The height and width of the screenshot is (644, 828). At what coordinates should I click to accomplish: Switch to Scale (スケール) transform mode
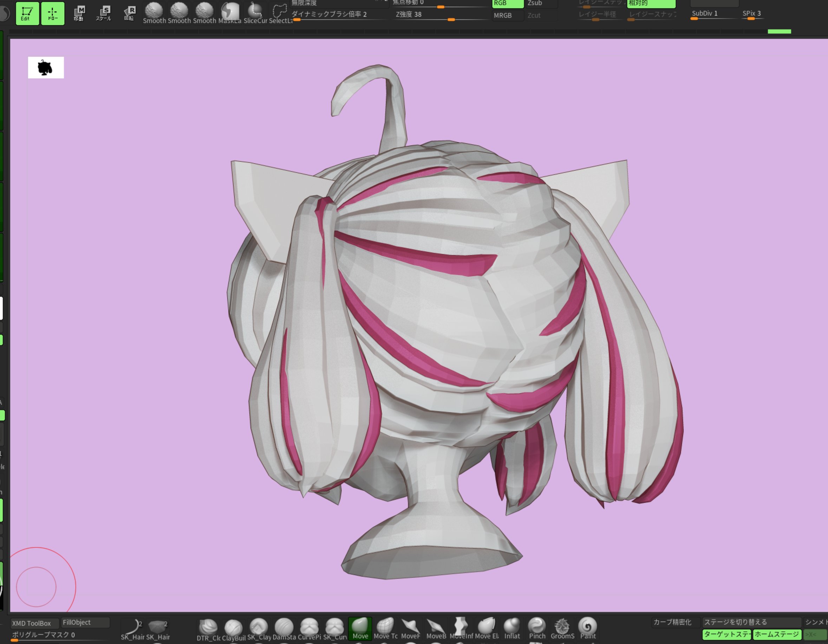click(x=104, y=13)
